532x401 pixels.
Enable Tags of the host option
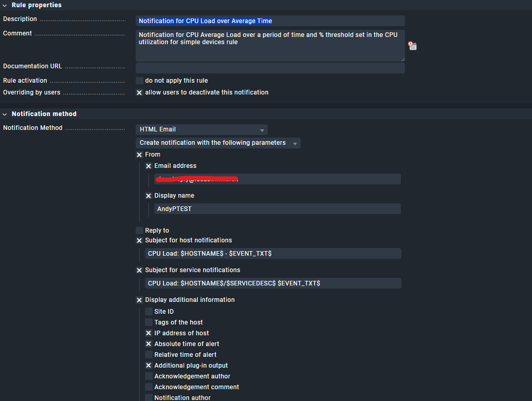149,322
